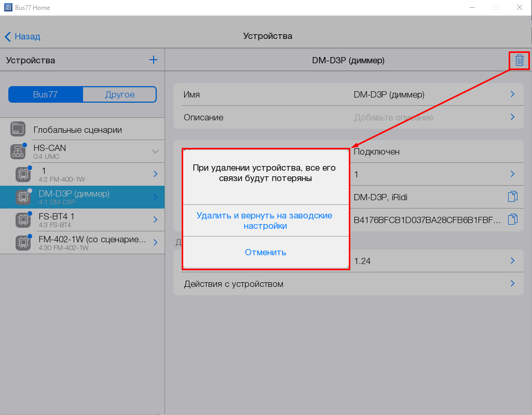Click the trash delete device icon
532x415 pixels.
tap(519, 61)
